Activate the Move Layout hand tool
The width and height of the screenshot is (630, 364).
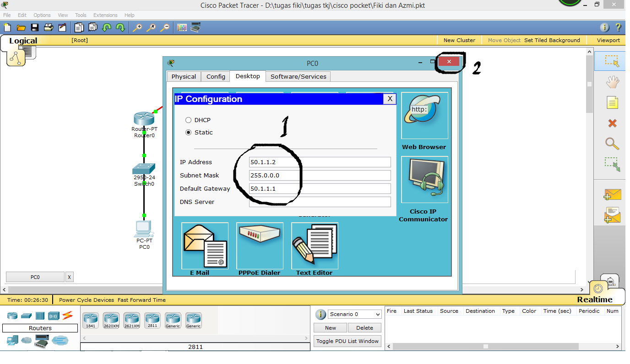coord(612,82)
